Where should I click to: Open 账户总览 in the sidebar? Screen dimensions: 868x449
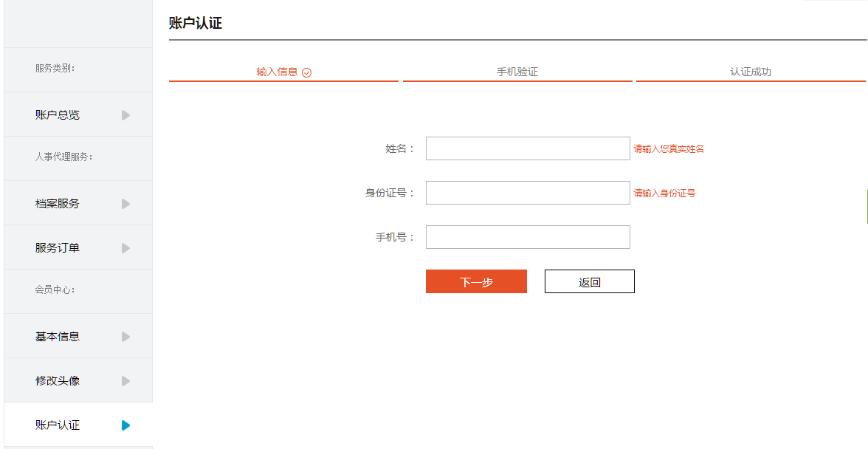point(78,114)
